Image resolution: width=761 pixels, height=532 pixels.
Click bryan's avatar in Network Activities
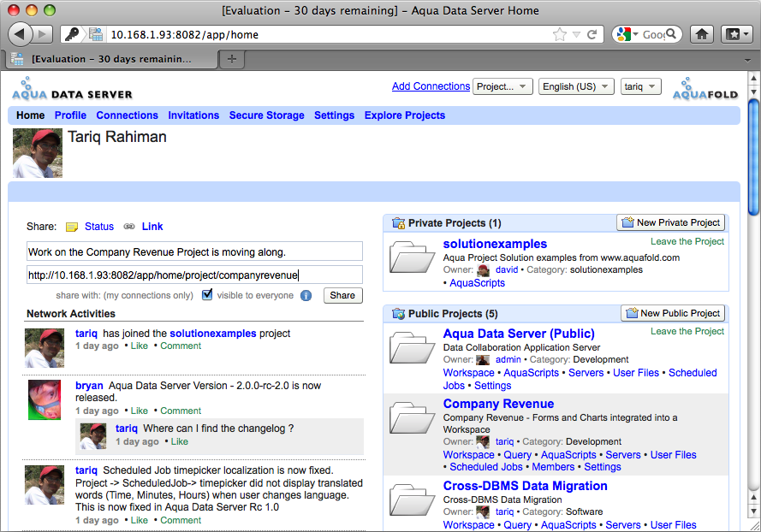coord(45,399)
